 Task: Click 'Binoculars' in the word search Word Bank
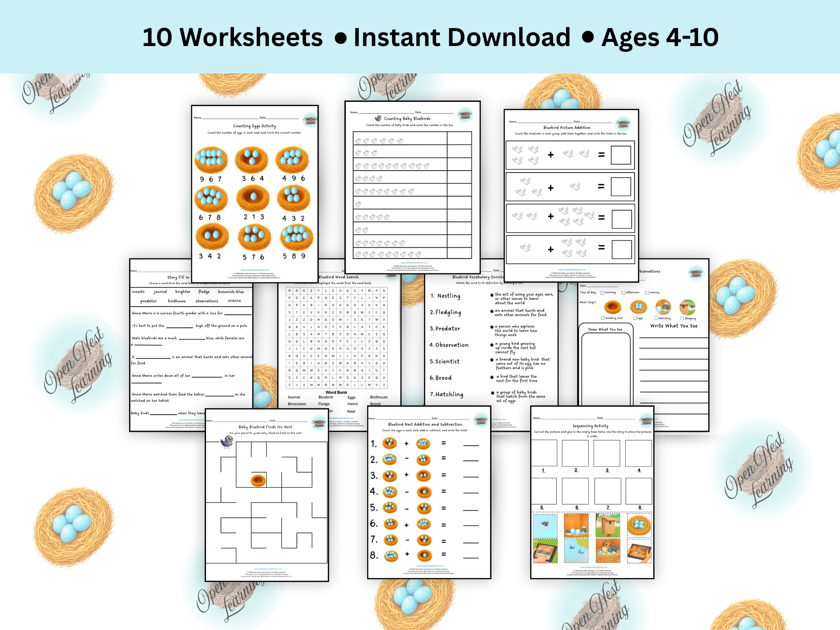[x=297, y=404]
